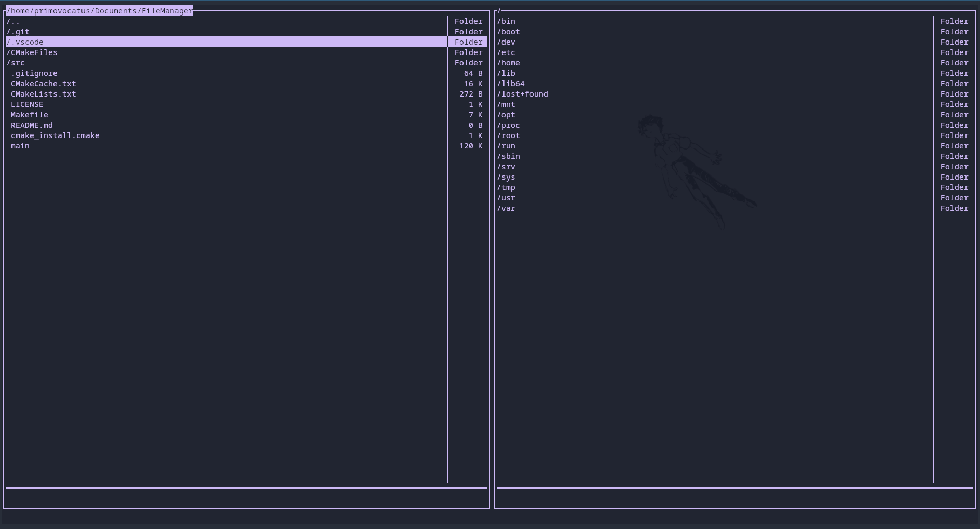Select the /lost+found folder
980x529 pixels.
click(x=523, y=94)
